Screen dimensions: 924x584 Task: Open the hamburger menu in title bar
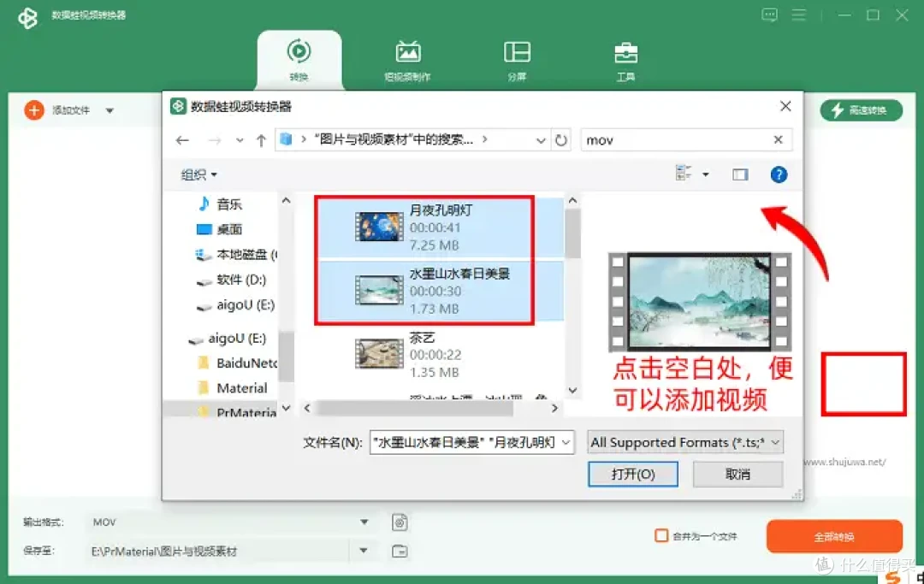798,15
